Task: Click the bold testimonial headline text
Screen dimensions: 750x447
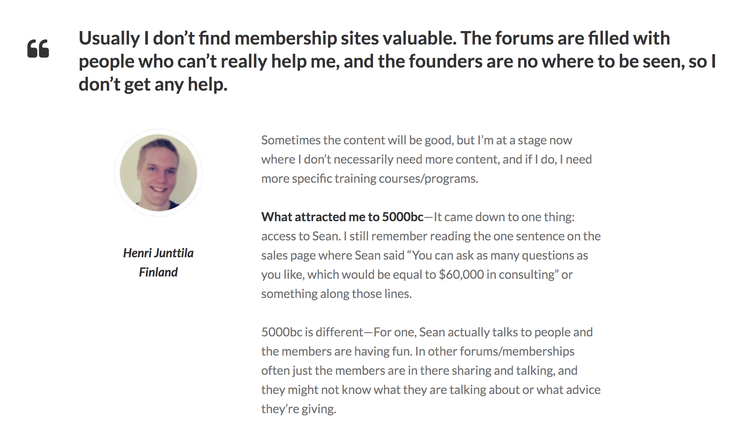Action: (397, 61)
